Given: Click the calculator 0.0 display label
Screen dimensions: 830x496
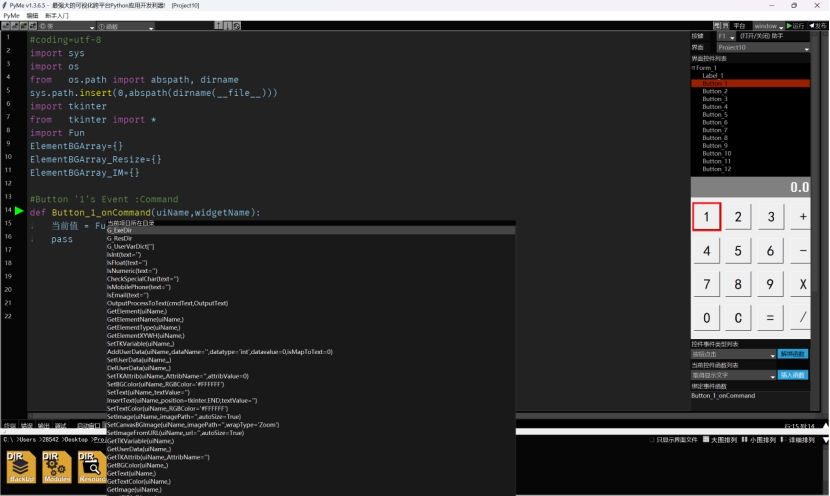Looking at the screenshot, I should click(750, 187).
